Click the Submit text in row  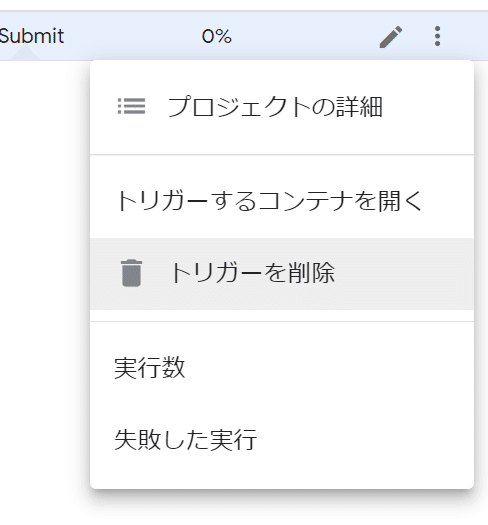coord(32,36)
